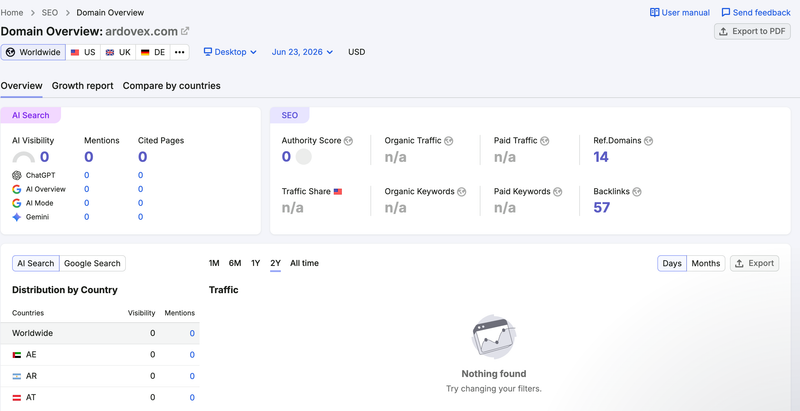Click the Export to PDF button
Viewport: 800px width, 411px height.
(752, 31)
